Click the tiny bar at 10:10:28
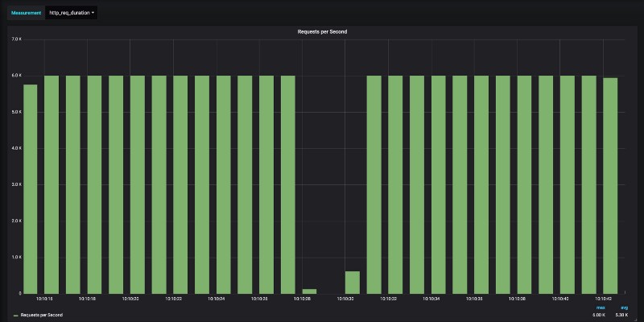The image size is (644, 322). [x=309, y=291]
